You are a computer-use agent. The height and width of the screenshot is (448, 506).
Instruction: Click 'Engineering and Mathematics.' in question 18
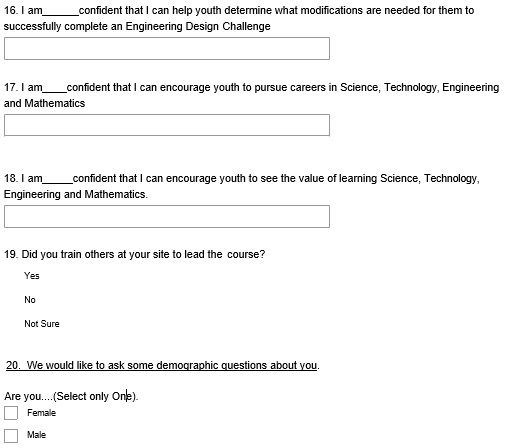pos(76,194)
